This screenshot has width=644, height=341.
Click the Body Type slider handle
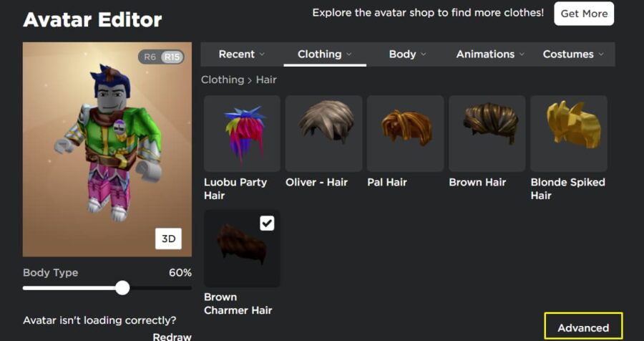pos(122,288)
